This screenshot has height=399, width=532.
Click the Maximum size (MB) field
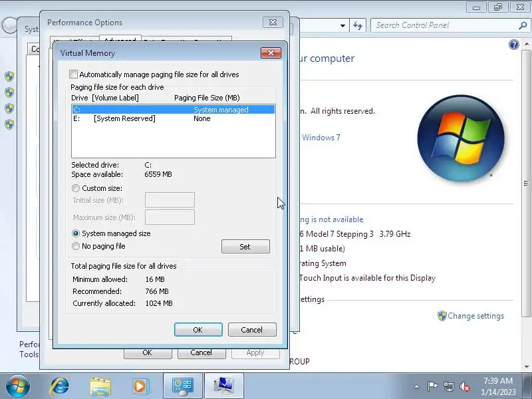[170, 217]
